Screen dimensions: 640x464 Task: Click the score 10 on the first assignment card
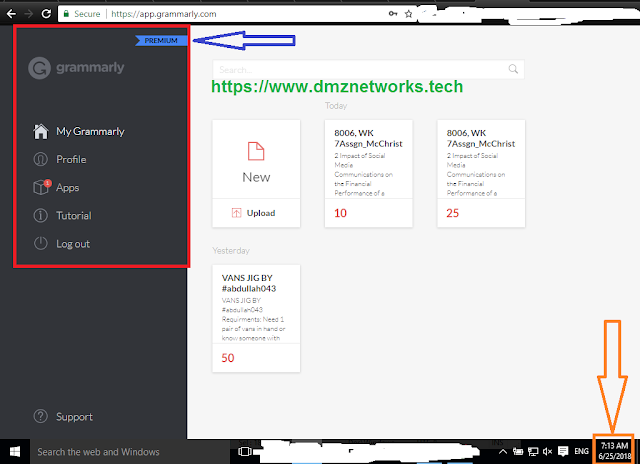click(340, 213)
